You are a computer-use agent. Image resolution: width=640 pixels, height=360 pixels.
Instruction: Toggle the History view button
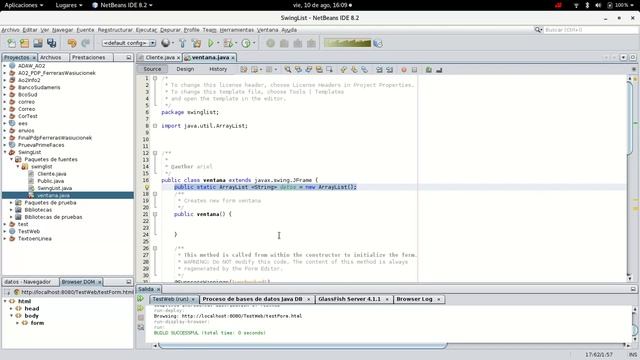(x=218, y=69)
